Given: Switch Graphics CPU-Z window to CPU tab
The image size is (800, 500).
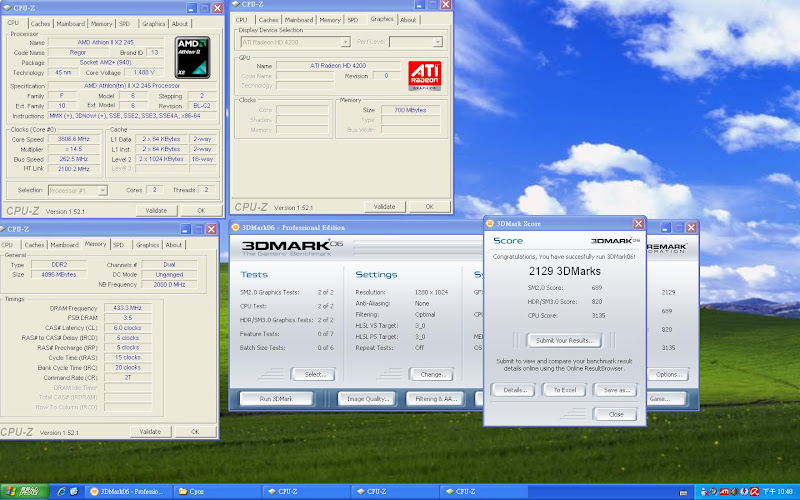Looking at the screenshot, I should (x=242, y=20).
